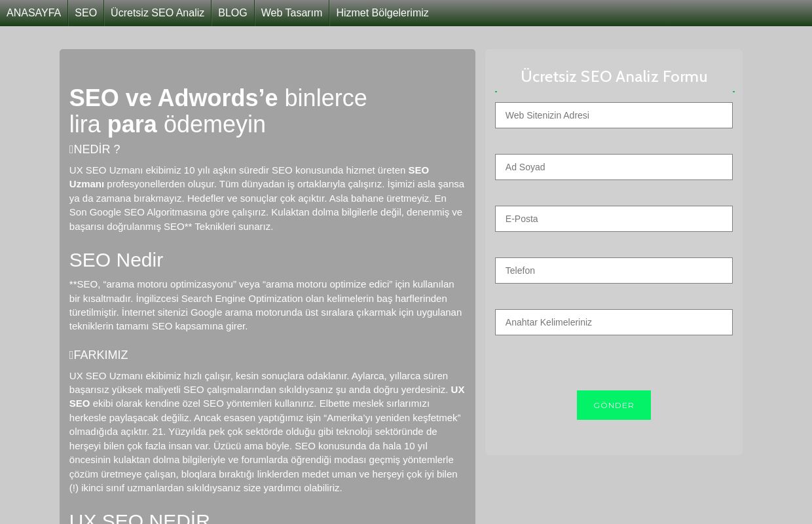The width and height of the screenshot is (812, 524).
Task: Open Ücretsiz SEO Analiz navigation item
Action: click(x=157, y=13)
